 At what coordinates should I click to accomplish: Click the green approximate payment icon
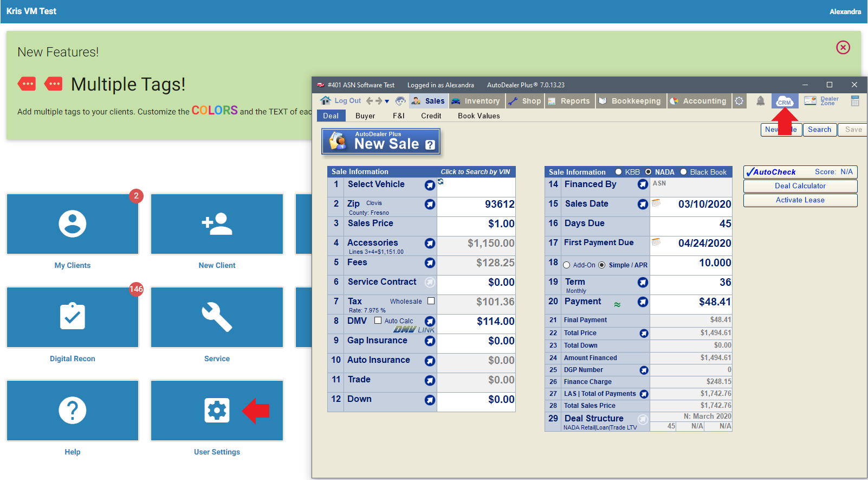pyautogui.click(x=617, y=305)
